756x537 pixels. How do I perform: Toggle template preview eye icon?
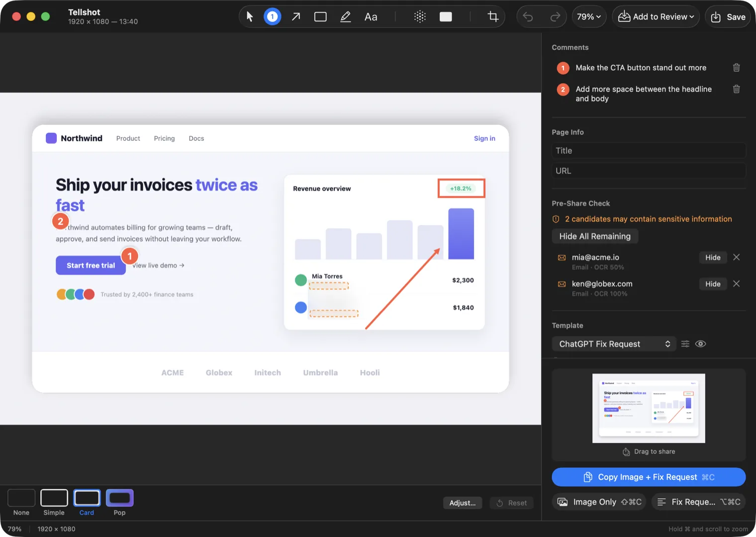click(x=700, y=344)
